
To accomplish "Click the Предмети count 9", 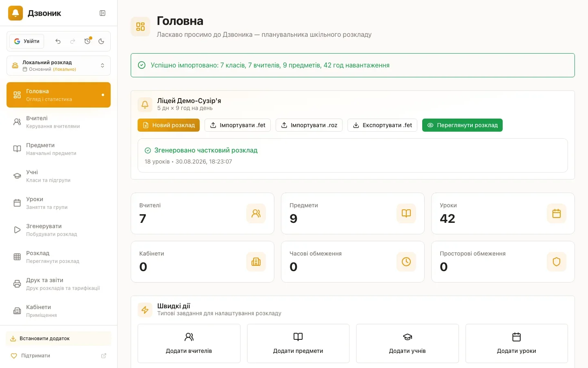I will 293,219.
